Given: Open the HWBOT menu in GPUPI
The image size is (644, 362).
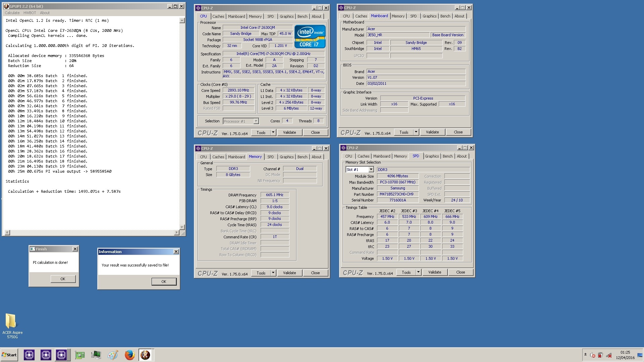Looking at the screenshot, I should [30, 13].
